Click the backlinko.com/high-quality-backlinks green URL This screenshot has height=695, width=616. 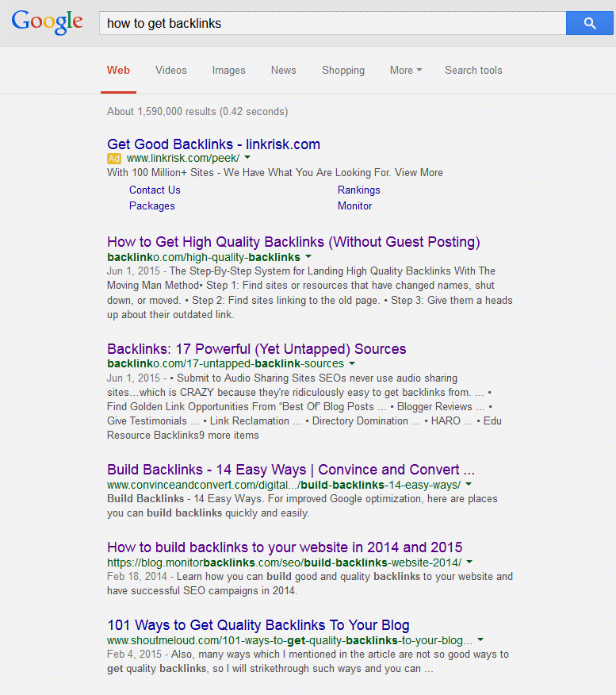coord(204,257)
